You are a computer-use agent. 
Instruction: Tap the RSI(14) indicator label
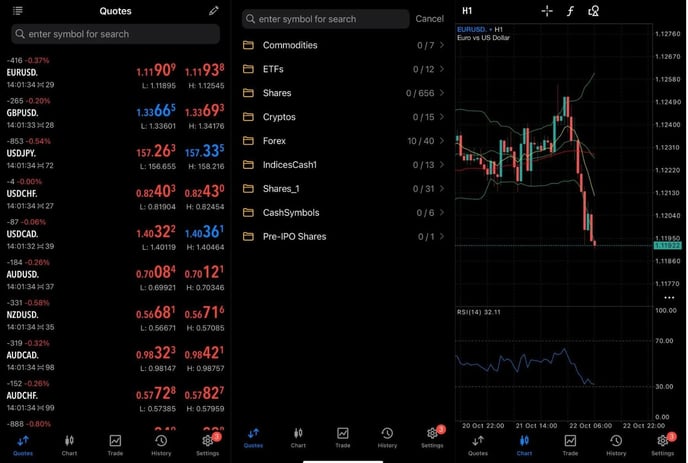pos(479,312)
